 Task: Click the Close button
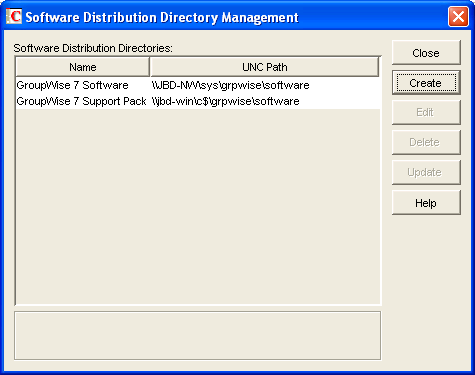coord(426,53)
